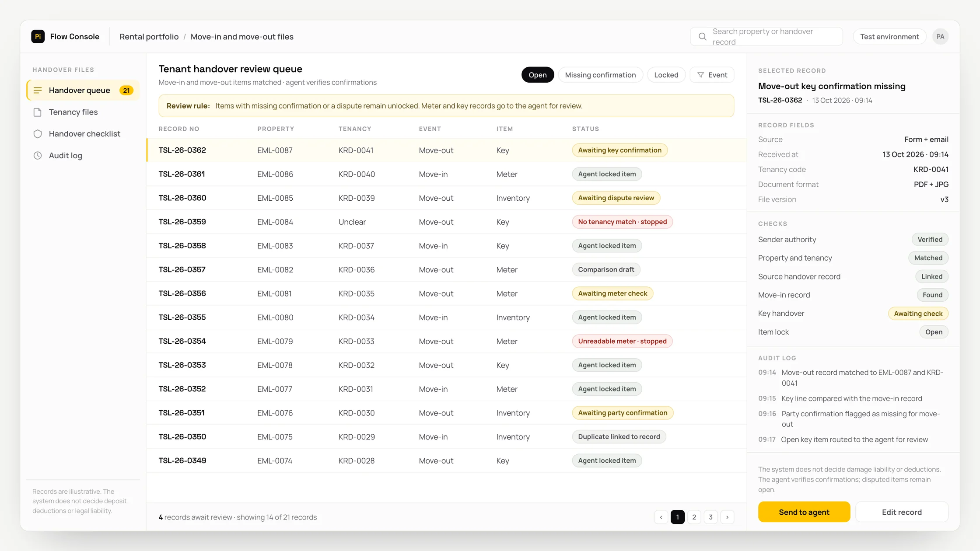Screen dimensions: 980x551
Task: Click Key handover Awaiting check badge
Action: (x=918, y=314)
